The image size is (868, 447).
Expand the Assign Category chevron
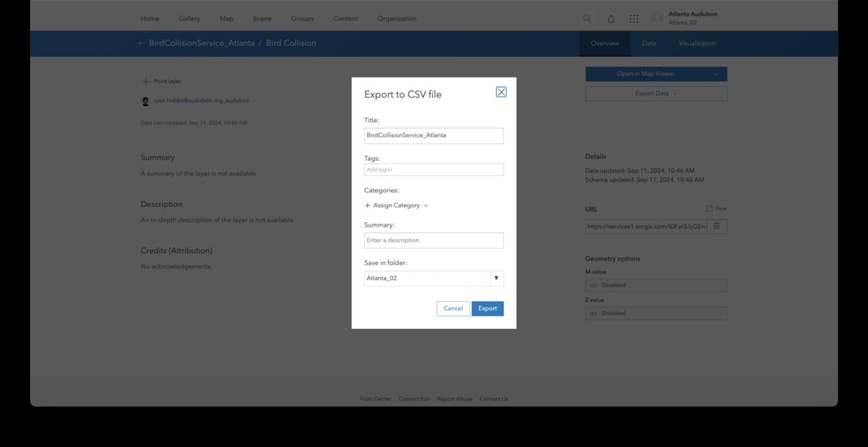pyautogui.click(x=426, y=206)
